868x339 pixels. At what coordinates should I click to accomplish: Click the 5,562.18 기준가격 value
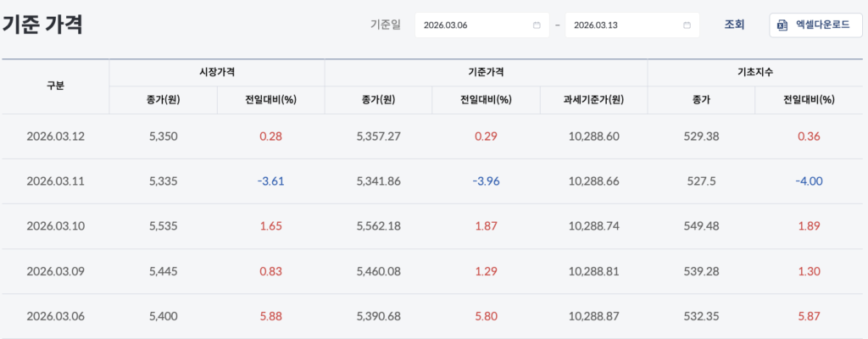pyautogui.click(x=378, y=226)
